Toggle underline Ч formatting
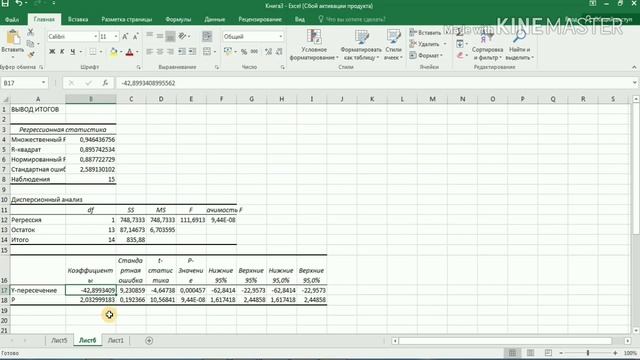 [73, 52]
